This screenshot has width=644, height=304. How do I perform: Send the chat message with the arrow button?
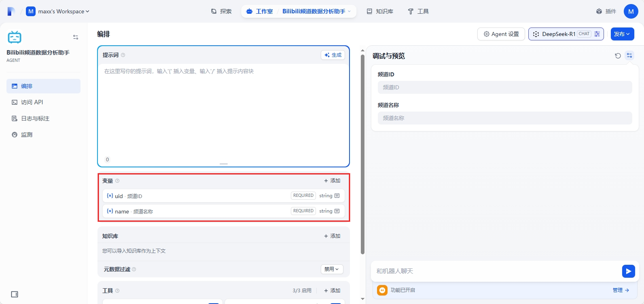629,271
